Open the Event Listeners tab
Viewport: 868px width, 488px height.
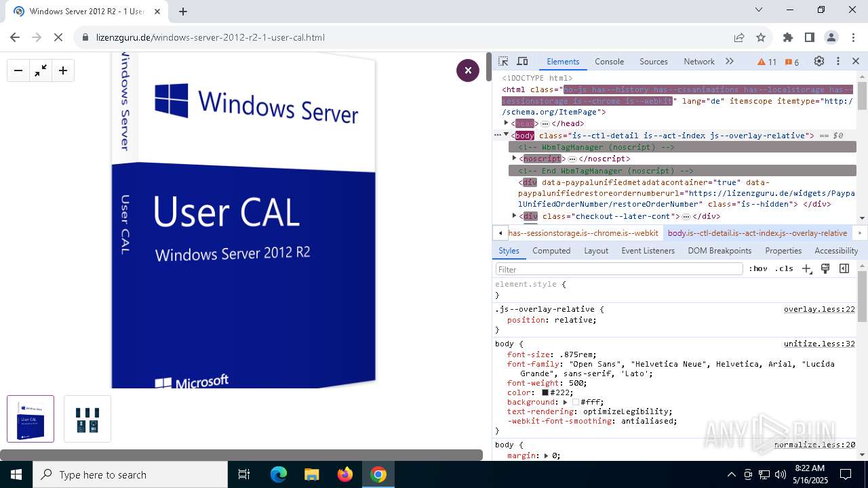tap(648, 250)
